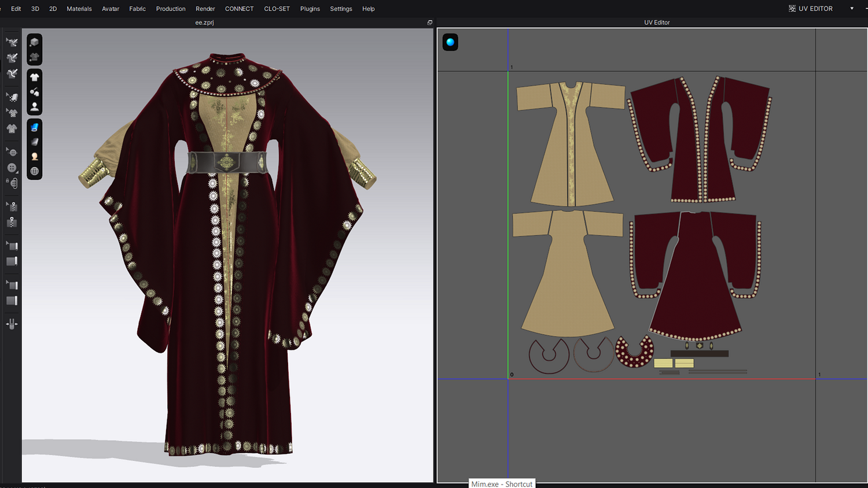The height and width of the screenshot is (488, 868).
Task: Click the 3D cube display icon
Action: (x=35, y=42)
